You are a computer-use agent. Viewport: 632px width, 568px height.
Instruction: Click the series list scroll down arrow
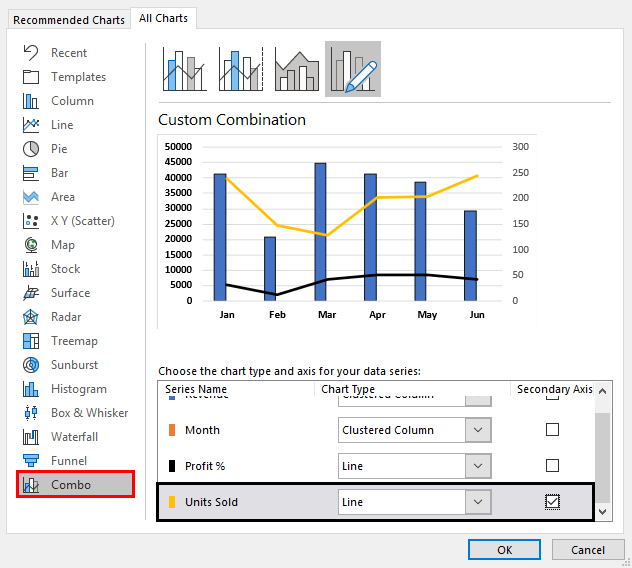point(603,512)
